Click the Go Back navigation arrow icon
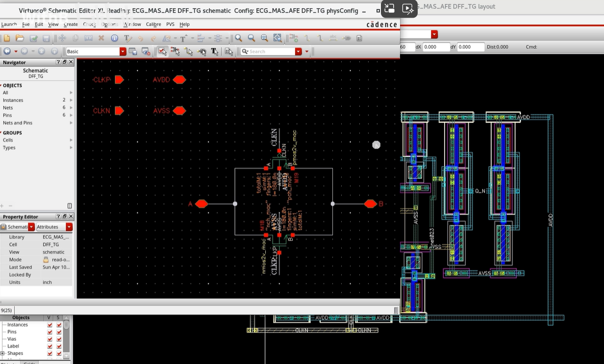This screenshot has height=364, width=604. [7, 51]
